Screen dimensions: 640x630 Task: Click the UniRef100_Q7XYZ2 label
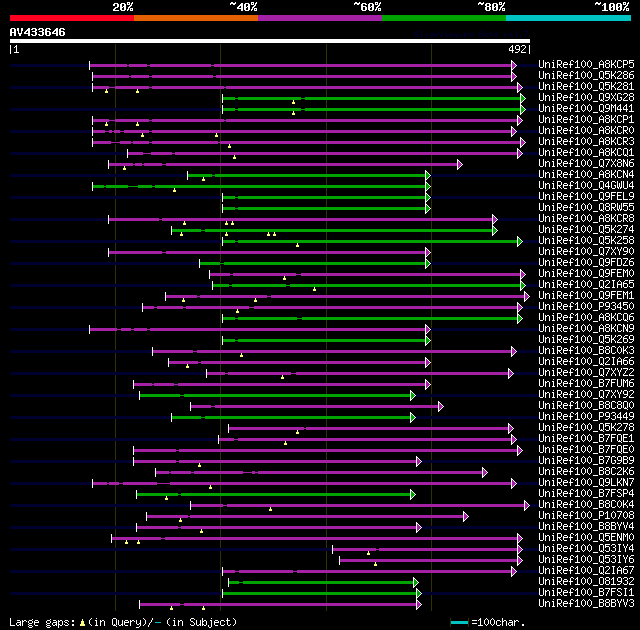pyautogui.click(x=586, y=373)
